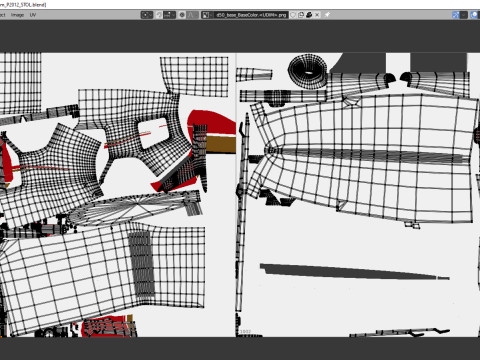Toggle proportional editing button
The height and width of the screenshot is (360, 480).
coord(182,15)
